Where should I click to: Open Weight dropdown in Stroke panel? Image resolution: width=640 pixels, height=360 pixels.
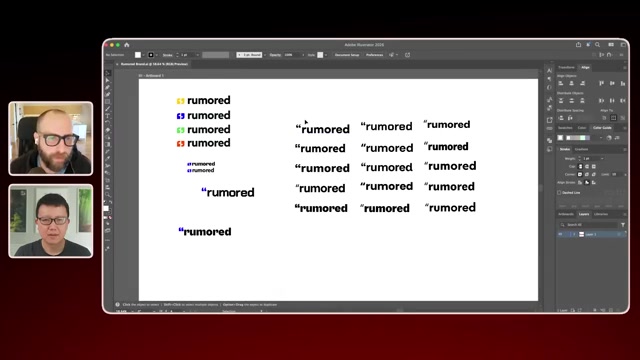[602, 158]
